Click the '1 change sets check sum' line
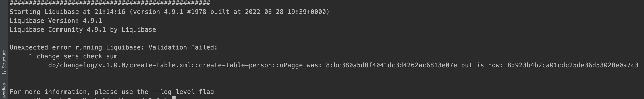Image resolution: width=644 pixels, height=99 pixels. (73, 56)
